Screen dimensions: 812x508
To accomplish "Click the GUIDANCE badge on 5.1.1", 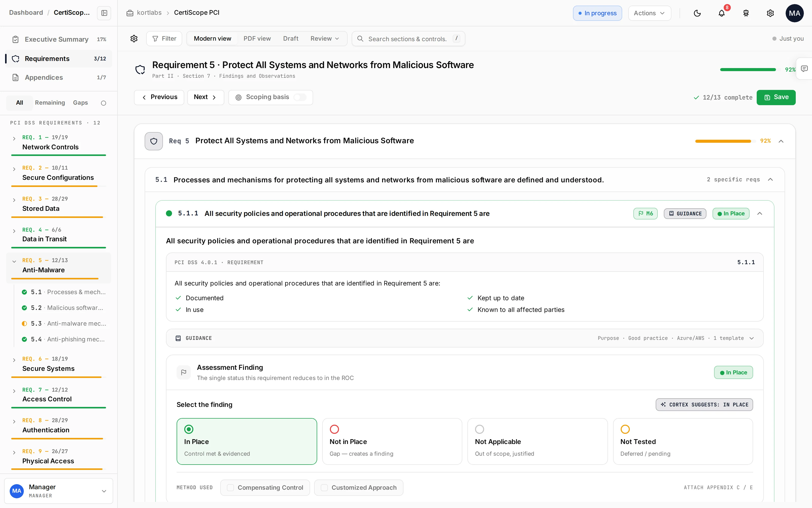I will click(x=685, y=214).
